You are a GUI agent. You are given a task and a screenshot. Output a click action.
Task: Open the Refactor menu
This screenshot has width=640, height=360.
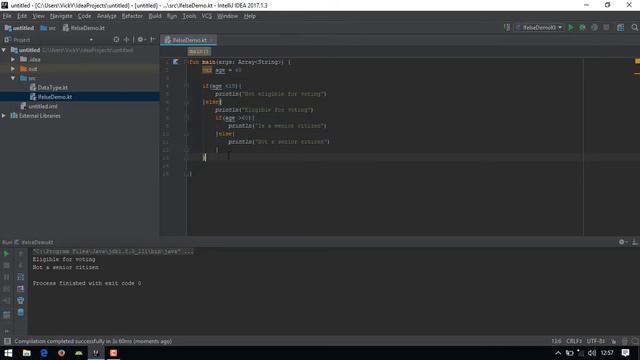click(x=132, y=16)
